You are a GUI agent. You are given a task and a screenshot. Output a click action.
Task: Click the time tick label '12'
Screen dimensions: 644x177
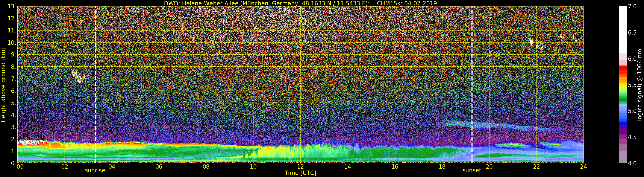300,167
